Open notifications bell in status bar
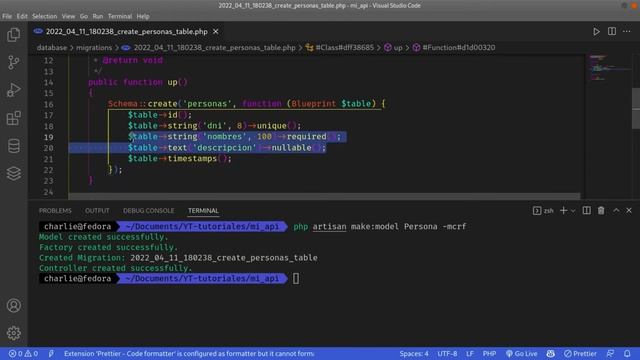Viewport: 640px width, 360px height. [627, 353]
